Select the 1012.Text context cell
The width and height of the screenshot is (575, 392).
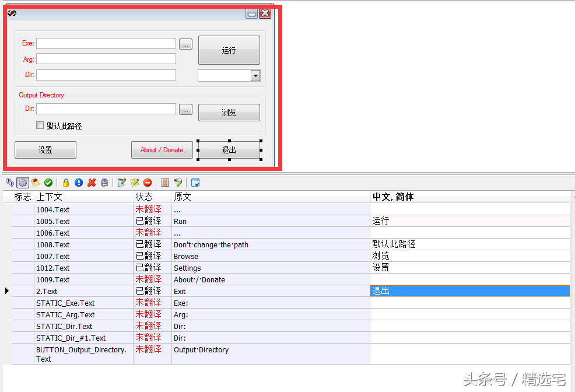(x=83, y=268)
